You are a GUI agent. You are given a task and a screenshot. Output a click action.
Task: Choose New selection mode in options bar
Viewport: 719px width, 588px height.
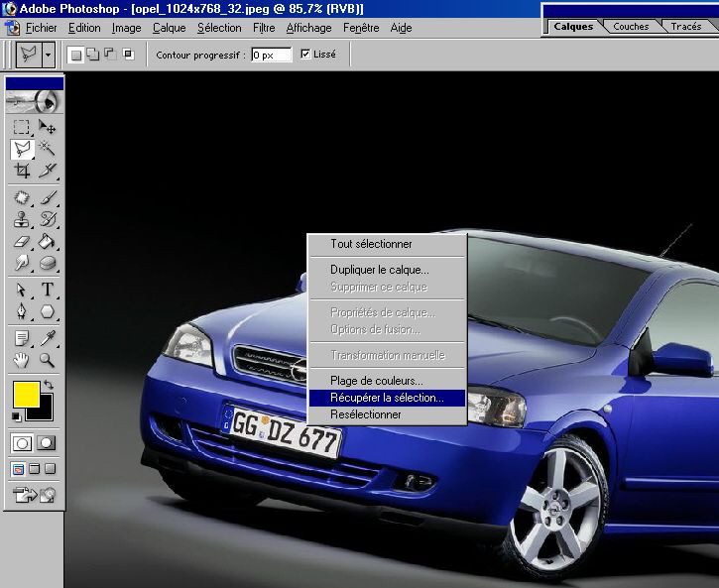click(x=76, y=55)
